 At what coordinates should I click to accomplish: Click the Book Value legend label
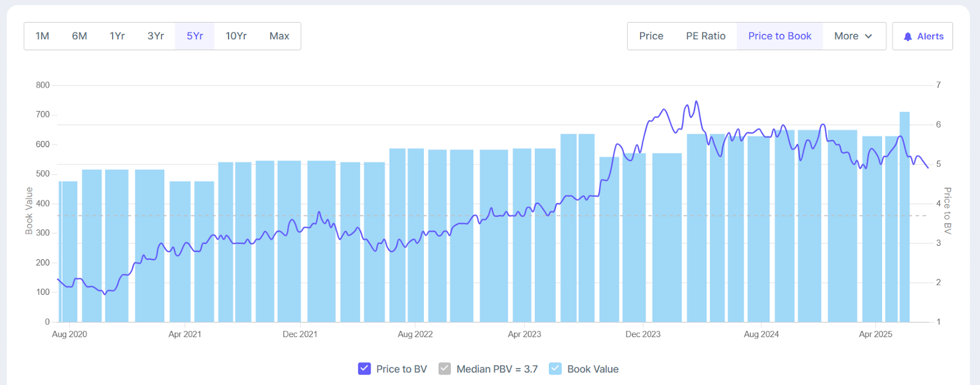point(592,369)
